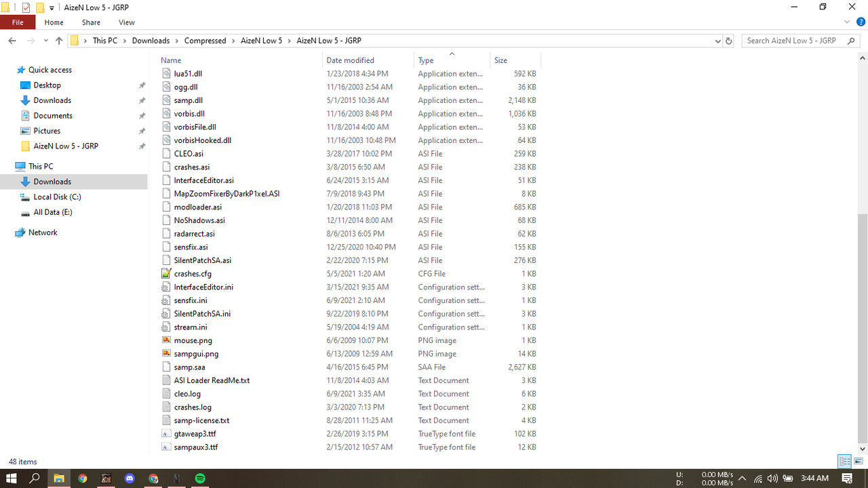
Task: Open Discord from the taskbar
Action: click(130, 479)
